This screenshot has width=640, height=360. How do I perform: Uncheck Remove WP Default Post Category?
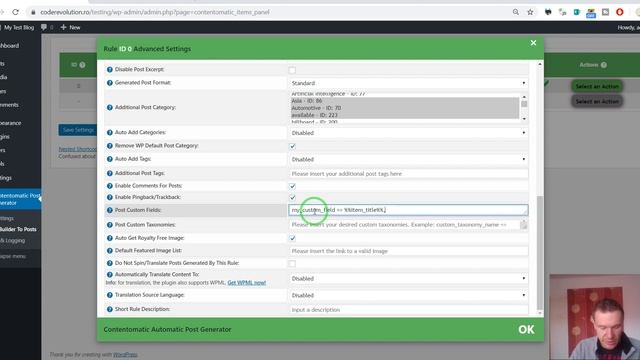click(292, 146)
